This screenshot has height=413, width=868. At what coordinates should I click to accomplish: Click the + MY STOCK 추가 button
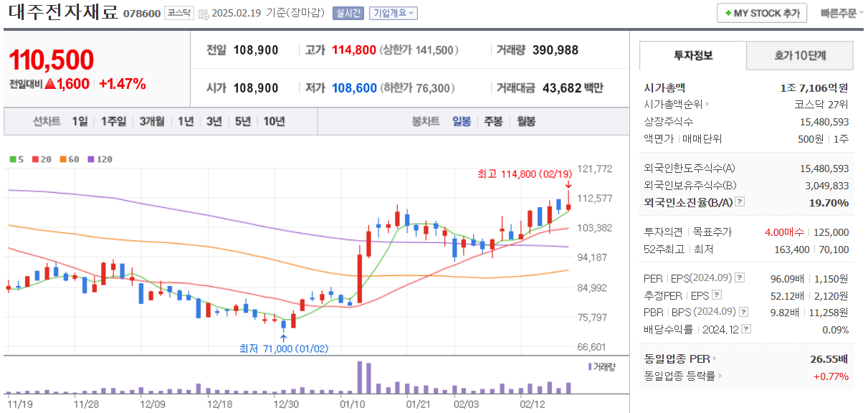click(x=762, y=12)
